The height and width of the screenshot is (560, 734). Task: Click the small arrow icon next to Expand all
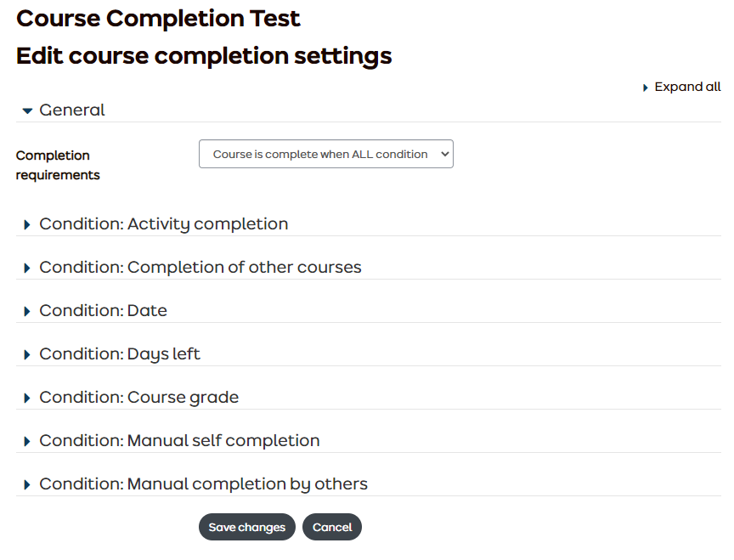pos(646,87)
